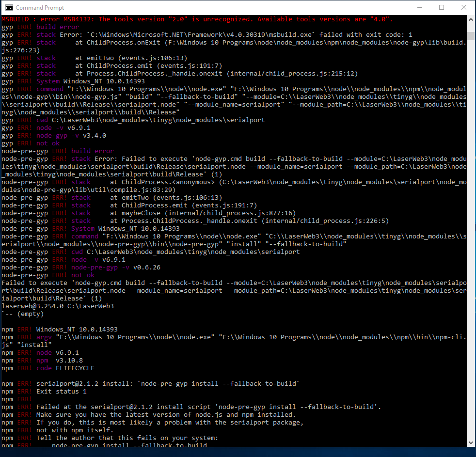This screenshot has height=457, width=476.
Task: Click the scrollbar down arrow
Action: tap(471, 443)
